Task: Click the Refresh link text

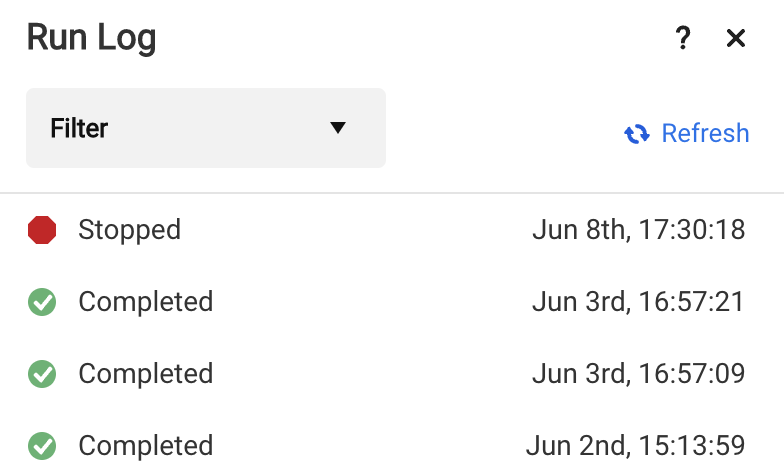Action: 705,134
